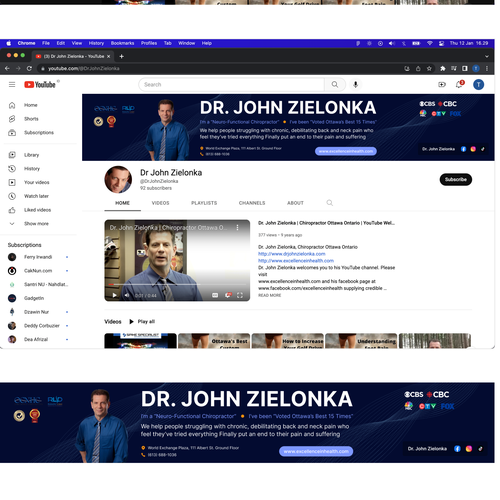Open the Chrome menu in the menu bar
Viewport: 500px width, 500px height.
26,43
